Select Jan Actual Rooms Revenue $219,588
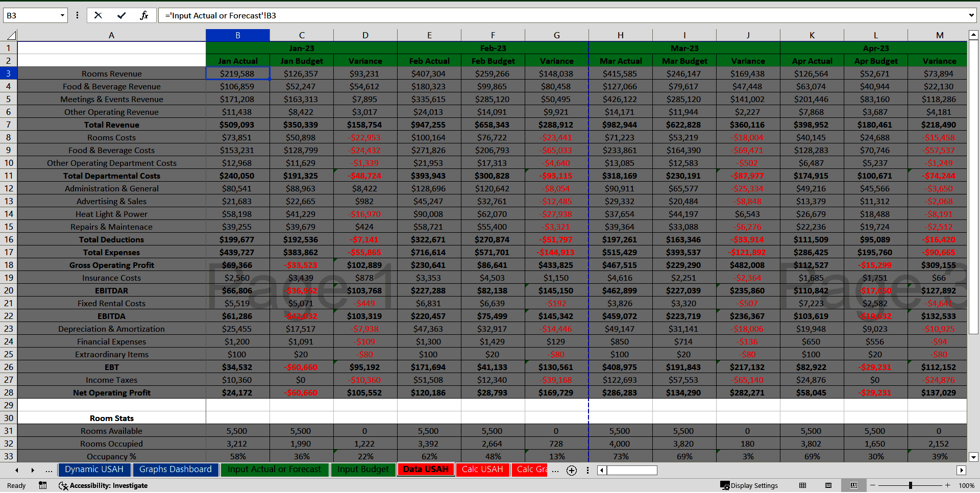The height and width of the screenshot is (493, 980). point(238,73)
